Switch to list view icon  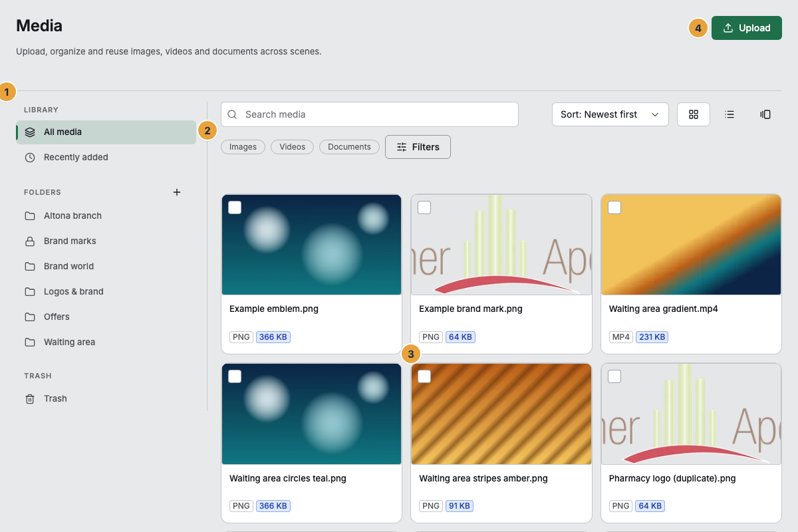click(730, 114)
